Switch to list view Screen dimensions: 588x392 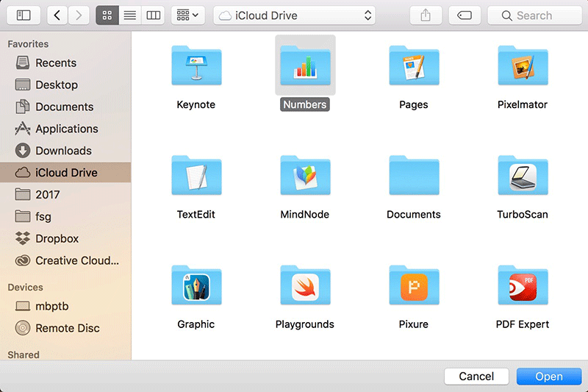[x=130, y=15]
